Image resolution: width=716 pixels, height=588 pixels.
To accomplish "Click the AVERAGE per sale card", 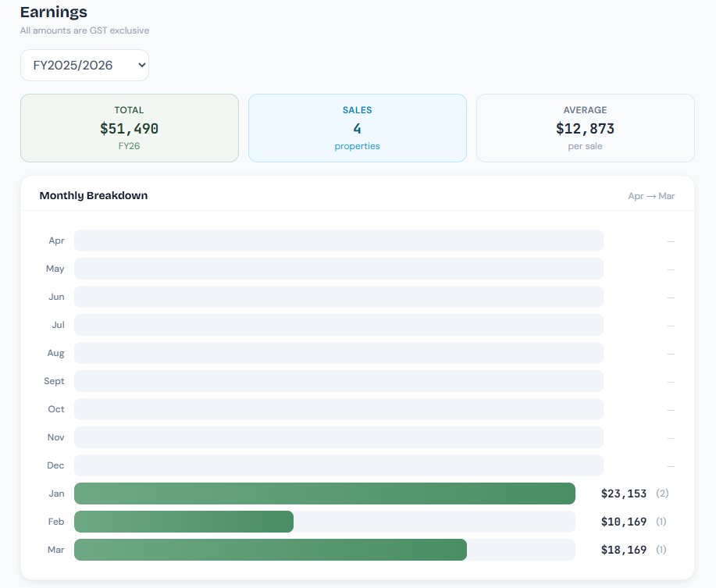I will click(x=584, y=127).
